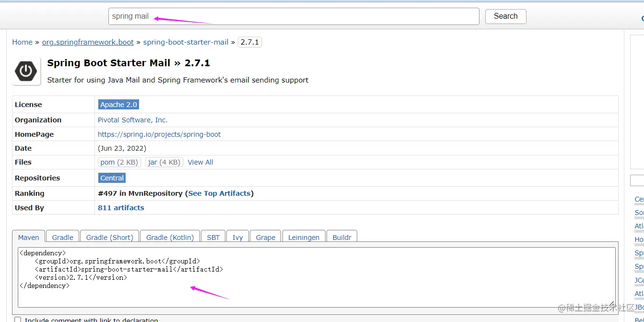This screenshot has height=322, width=644.
Task: Switch to the SBT tab
Action: (213, 237)
